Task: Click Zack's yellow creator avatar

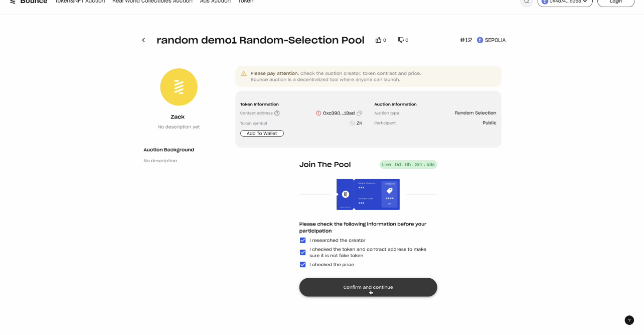Action: click(179, 87)
